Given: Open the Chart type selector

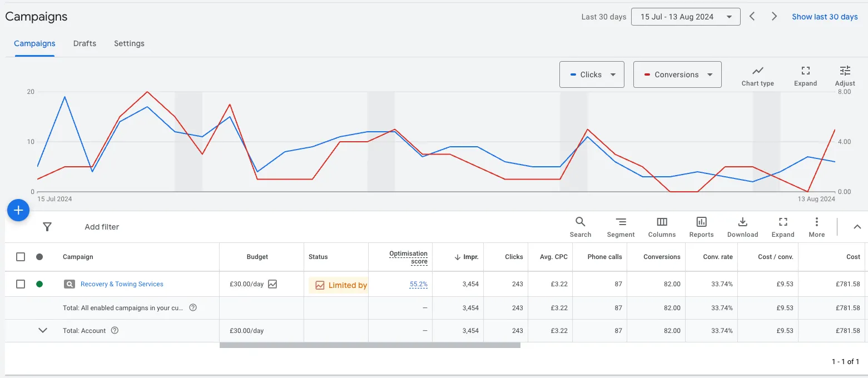Looking at the screenshot, I should tap(757, 76).
